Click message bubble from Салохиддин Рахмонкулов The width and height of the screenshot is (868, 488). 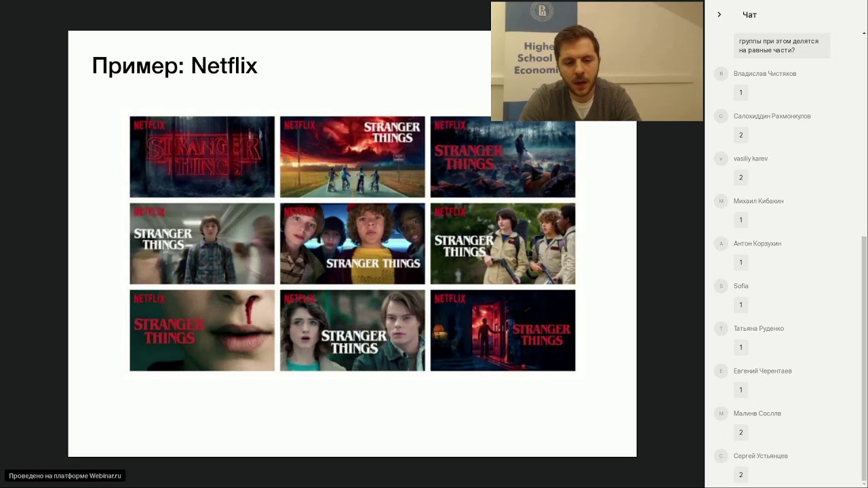click(741, 135)
